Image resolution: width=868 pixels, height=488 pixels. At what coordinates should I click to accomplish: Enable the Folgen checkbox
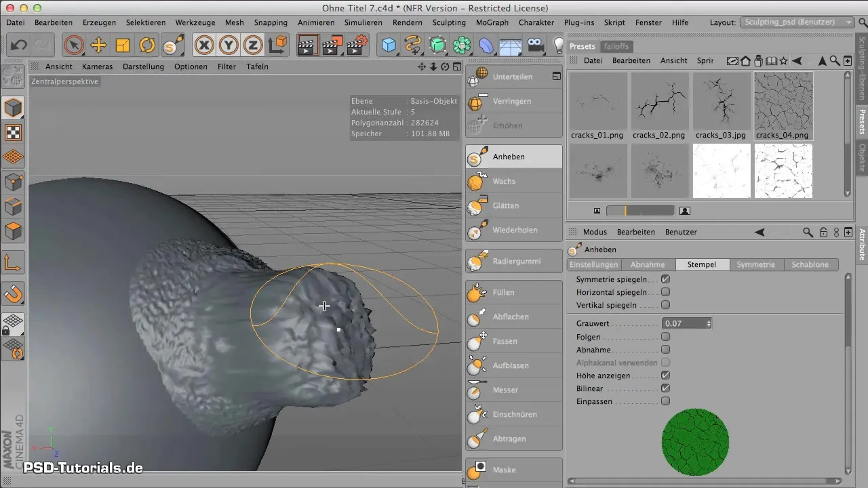pyautogui.click(x=665, y=337)
